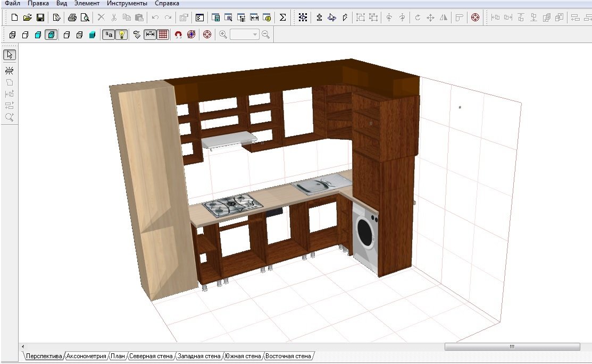Select the white range hood
The image size is (592, 364).
(x=229, y=140)
